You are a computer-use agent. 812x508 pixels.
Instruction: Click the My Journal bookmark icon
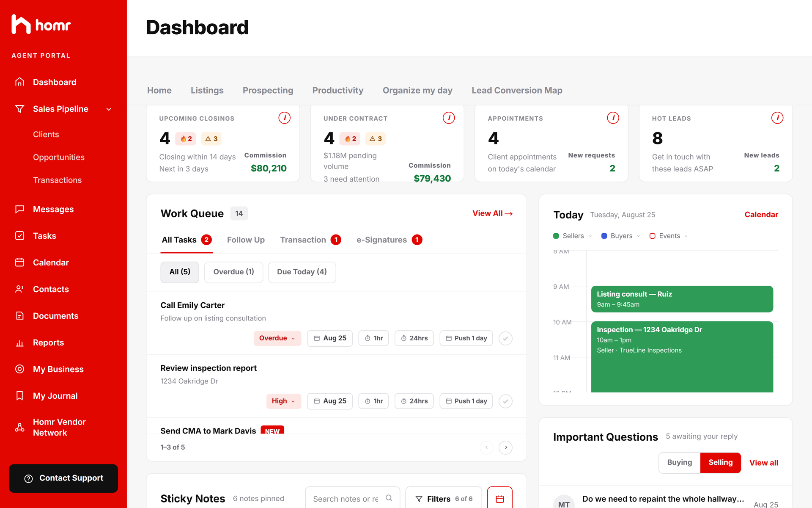[x=19, y=396]
